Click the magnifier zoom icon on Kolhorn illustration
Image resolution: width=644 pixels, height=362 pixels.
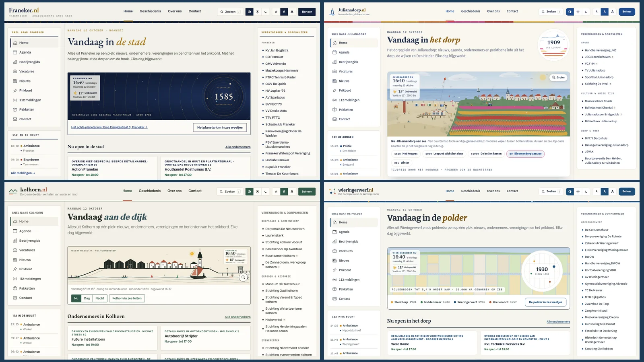(x=243, y=277)
